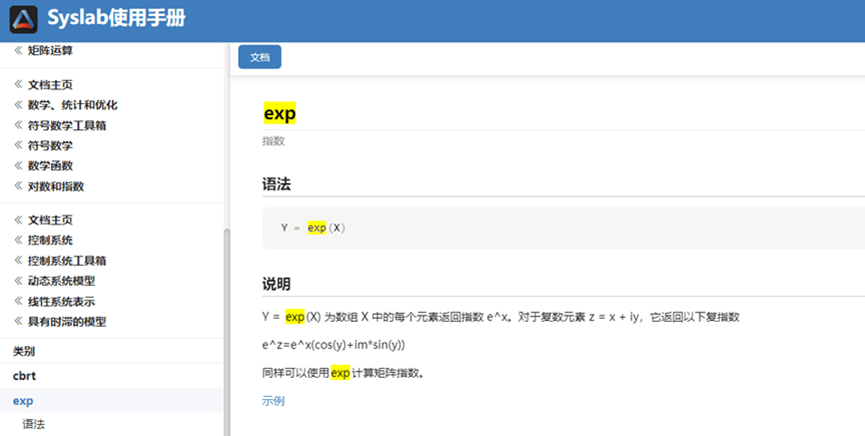The width and height of the screenshot is (865, 436).
Task: Open cbrt function page in sidebar
Action: 24,376
